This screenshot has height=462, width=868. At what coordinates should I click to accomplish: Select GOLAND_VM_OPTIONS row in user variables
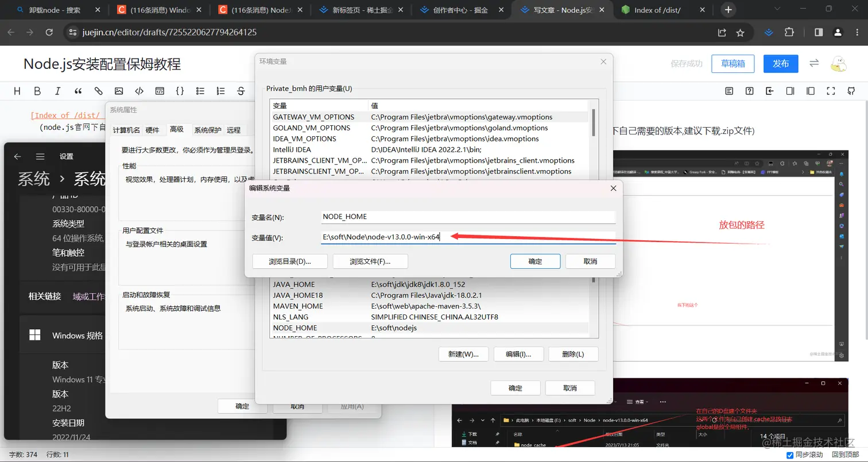tap(431, 128)
